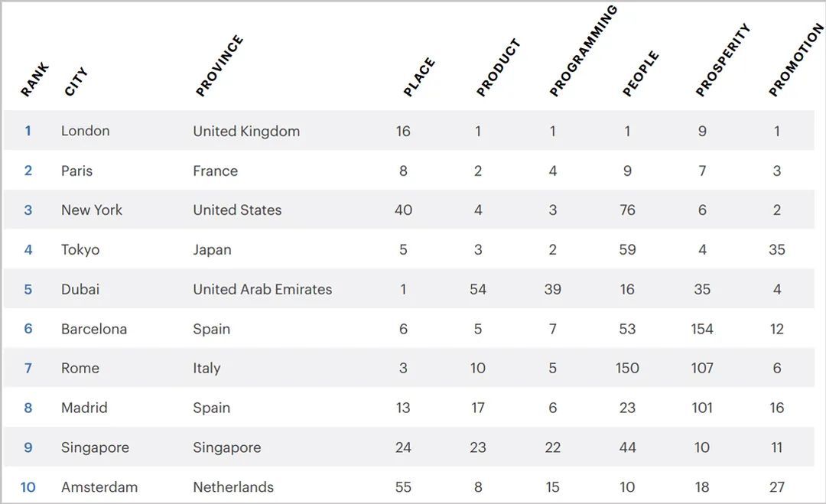Sort by PROSPERITY column header
Image resolution: width=826 pixels, height=504 pixels.
723,60
